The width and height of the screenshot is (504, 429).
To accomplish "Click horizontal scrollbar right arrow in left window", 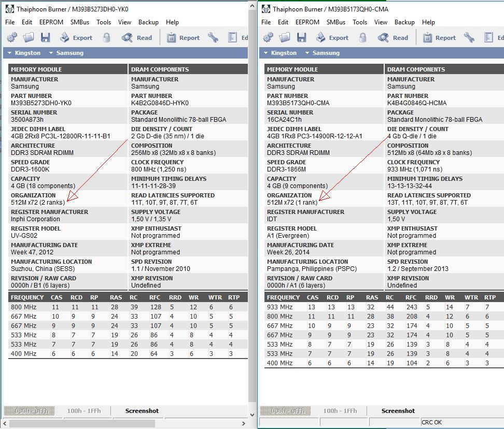I will [244, 423].
